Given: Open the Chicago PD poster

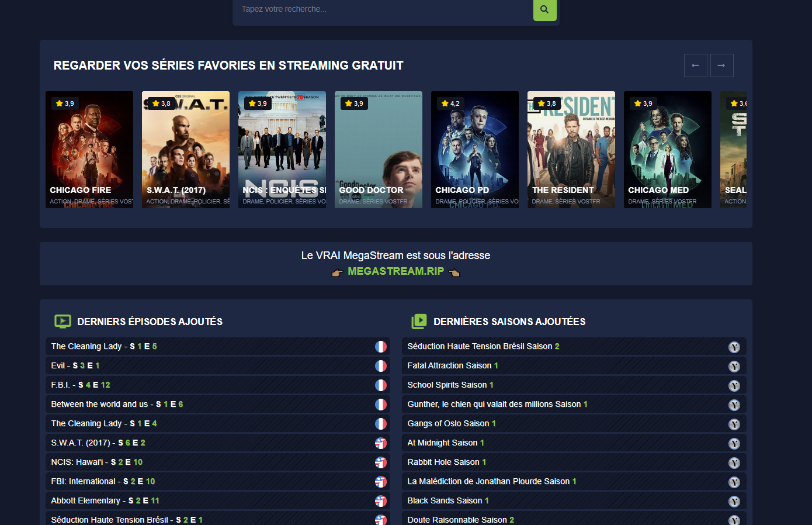Looking at the screenshot, I should pyautogui.click(x=475, y=150).
